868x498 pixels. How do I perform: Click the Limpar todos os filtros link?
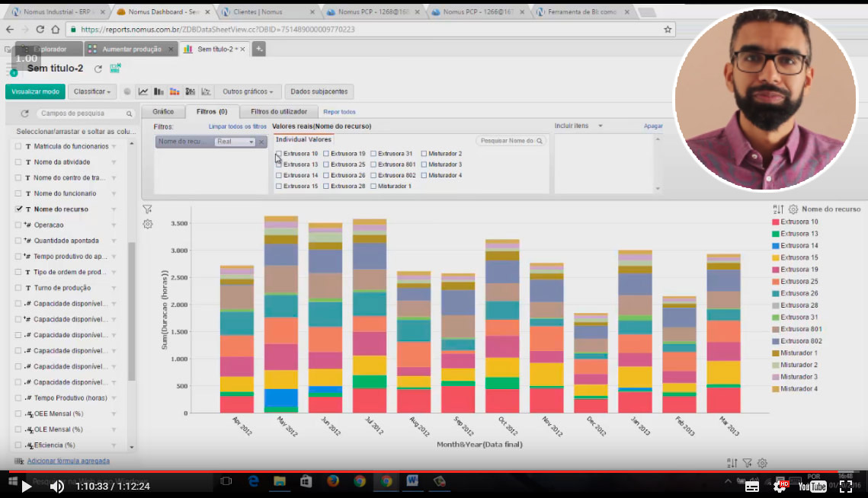pos(238,126)
